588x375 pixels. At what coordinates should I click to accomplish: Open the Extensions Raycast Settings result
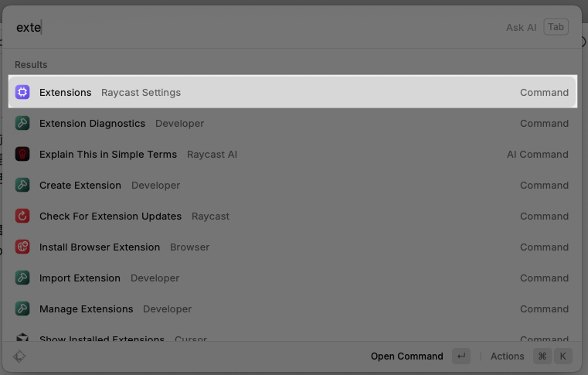click(x=293, y=92)
